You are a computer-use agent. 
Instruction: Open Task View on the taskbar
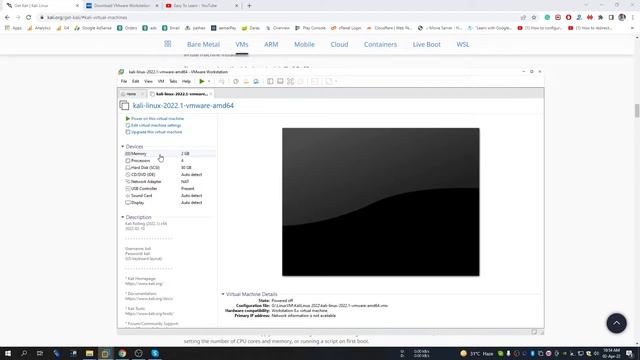coord(40,353)
